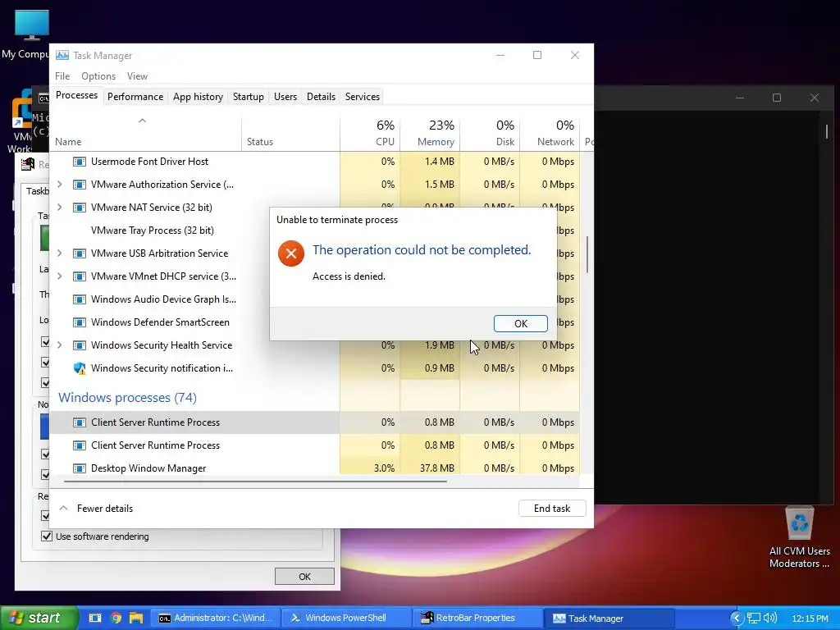Click the network tray icon
Viewport: 840px width, 630px height.
click(754, 619)
